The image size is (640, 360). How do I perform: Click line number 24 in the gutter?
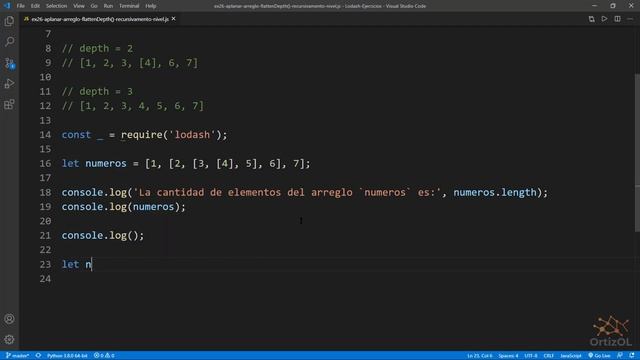[45, 279]
